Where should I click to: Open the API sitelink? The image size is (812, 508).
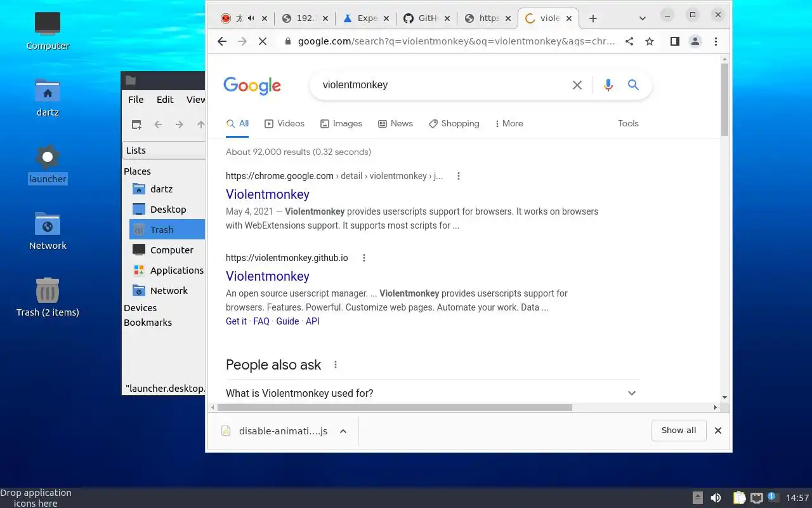point(313,321)
